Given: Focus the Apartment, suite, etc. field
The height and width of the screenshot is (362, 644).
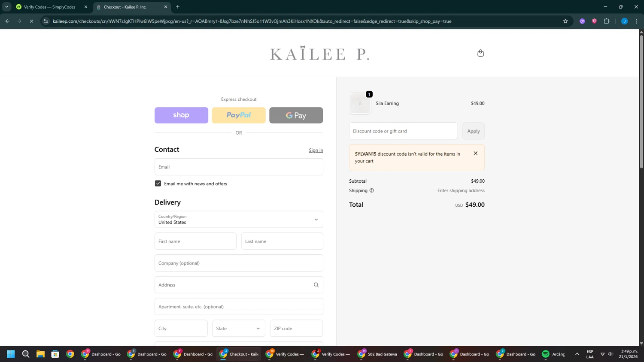Looking at the screenshot, I should coord(239,307).
